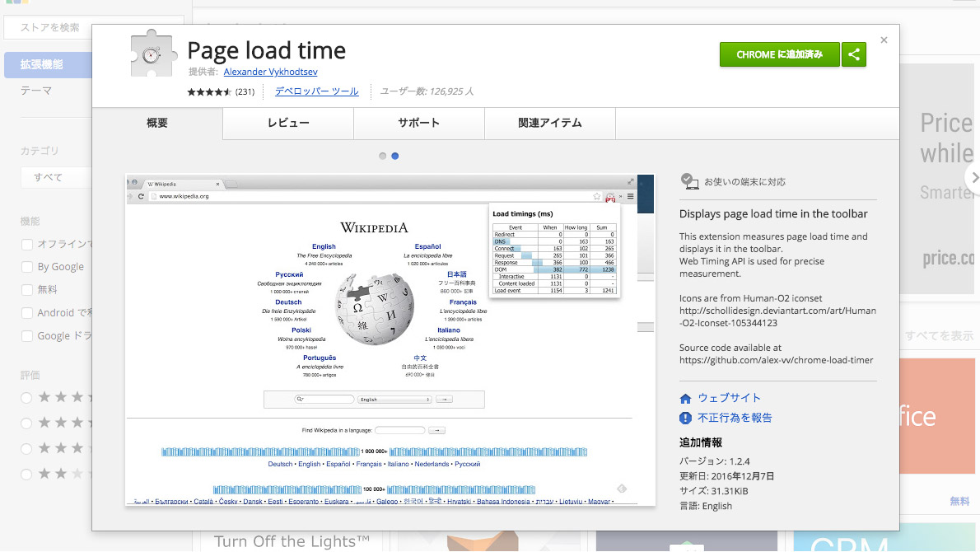The width and height of the screenshot is (980, 552).
Task: Click Turn Off the Lights background card
Action: pos(292,541)
